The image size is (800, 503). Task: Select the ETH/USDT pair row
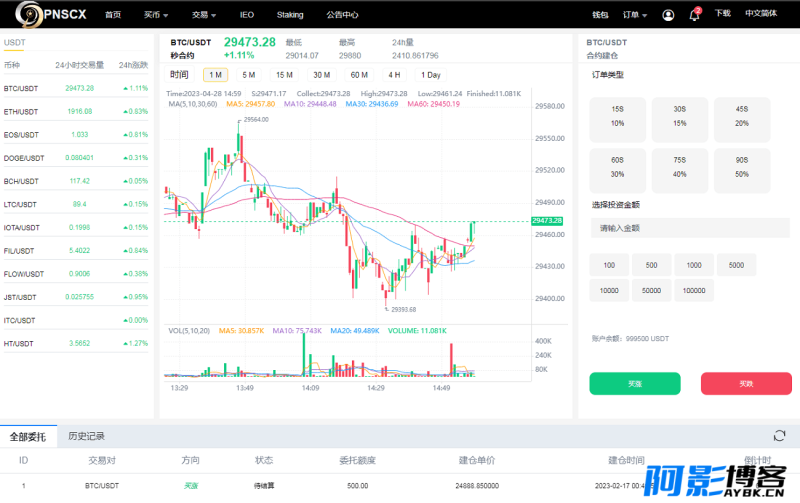pyautogui.click(x=76, y=111)
